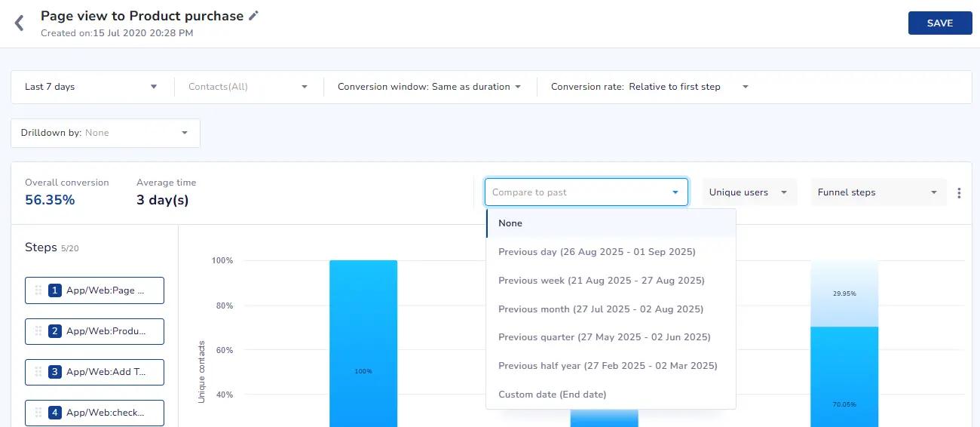The width and height of the screenshot is (980, 427).
Task: Click the back arrow icon
Action: [20, 23]
